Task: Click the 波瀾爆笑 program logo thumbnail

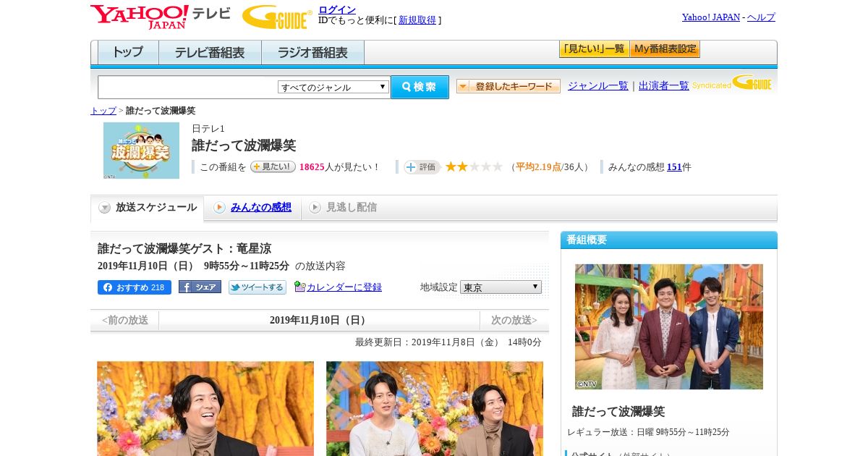Action: pyautogui.click(x=141, y=151)
